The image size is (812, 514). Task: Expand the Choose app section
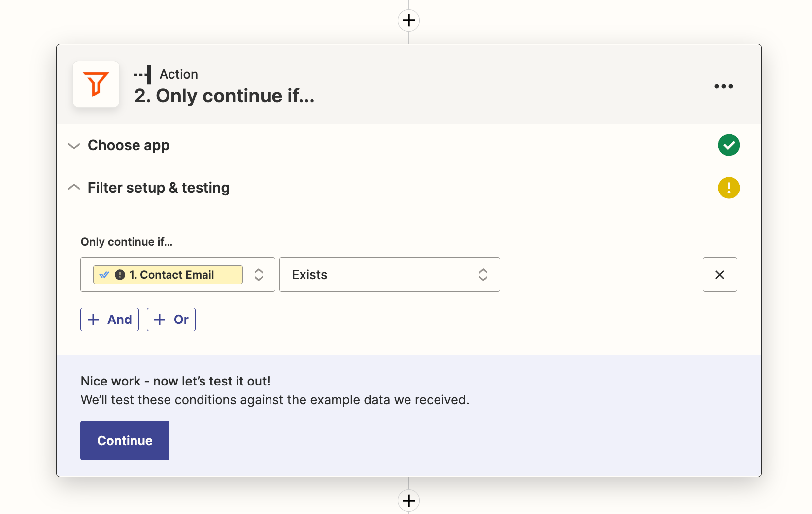pyautogui.click(x=74, y=146)
